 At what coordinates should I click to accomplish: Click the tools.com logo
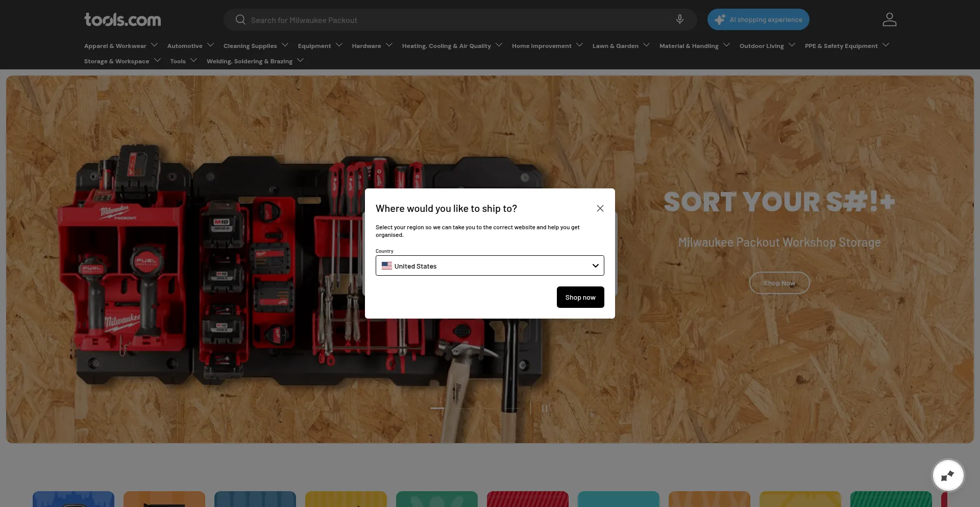pos(122,20)
